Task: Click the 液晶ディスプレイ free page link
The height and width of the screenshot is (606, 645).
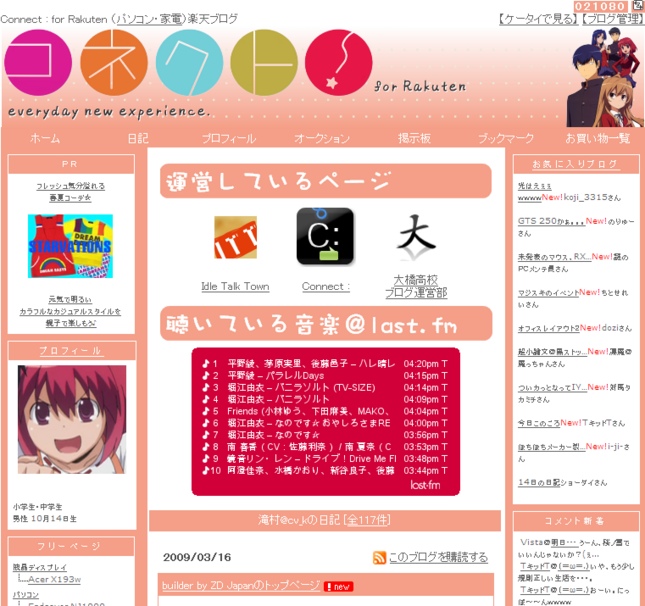Action: tap(39, 567)
